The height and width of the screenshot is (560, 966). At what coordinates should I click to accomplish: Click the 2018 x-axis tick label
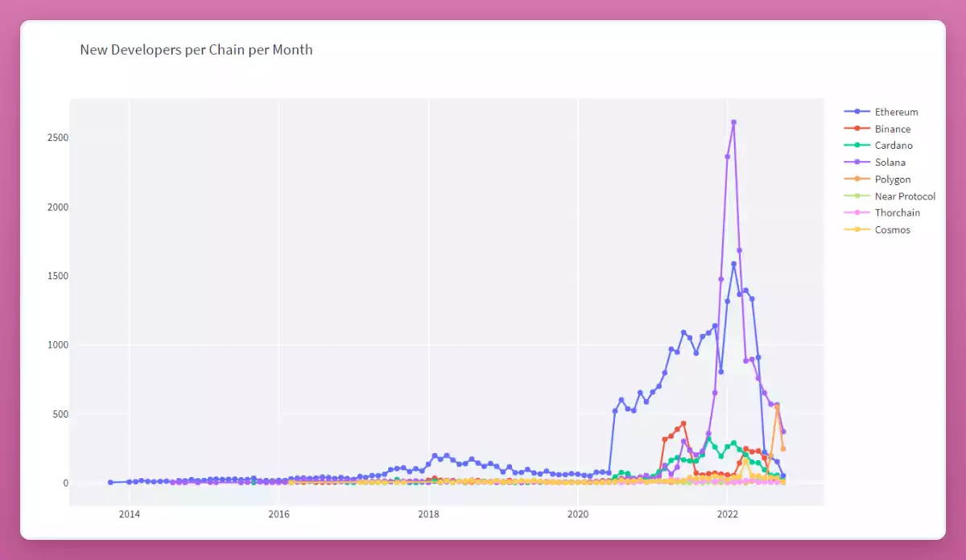click(428, 513)
